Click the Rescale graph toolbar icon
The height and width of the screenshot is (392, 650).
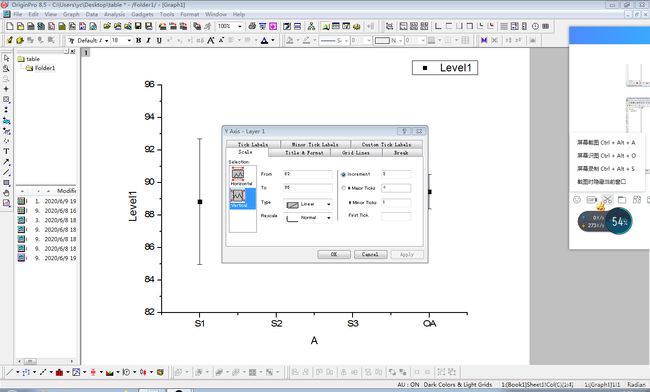(x=389, y=26)
